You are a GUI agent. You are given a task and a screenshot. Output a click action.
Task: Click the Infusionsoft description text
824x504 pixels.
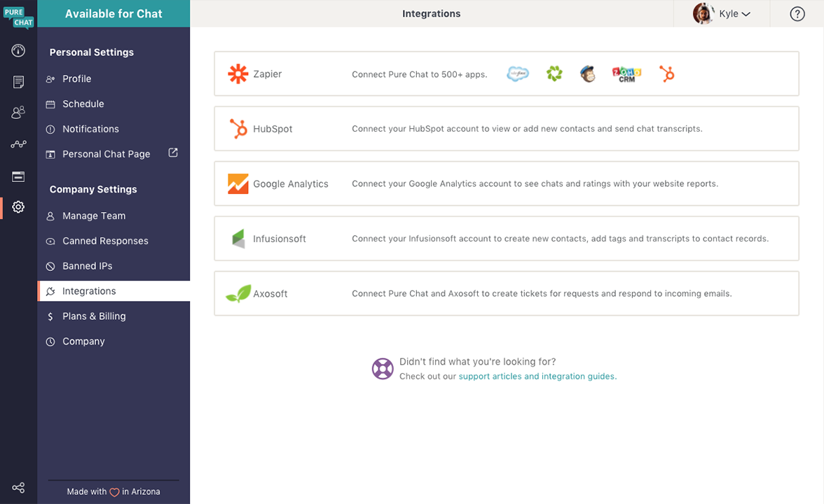[561, 238]
